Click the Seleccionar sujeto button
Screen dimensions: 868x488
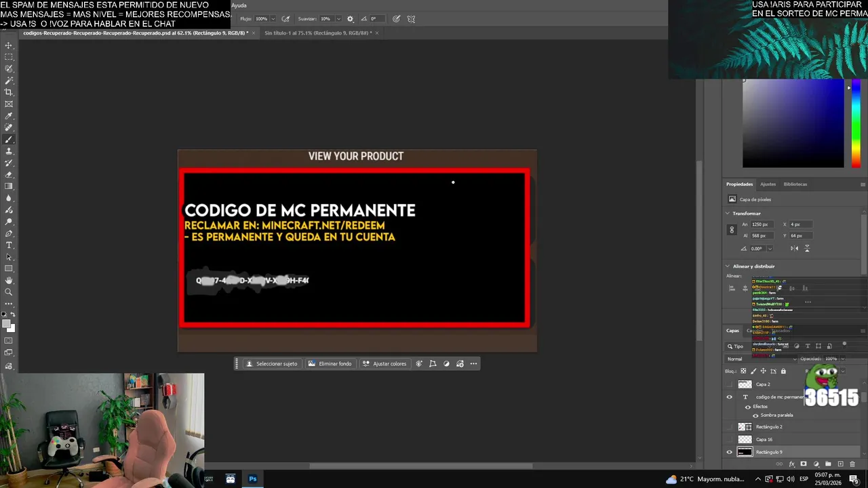271,364
